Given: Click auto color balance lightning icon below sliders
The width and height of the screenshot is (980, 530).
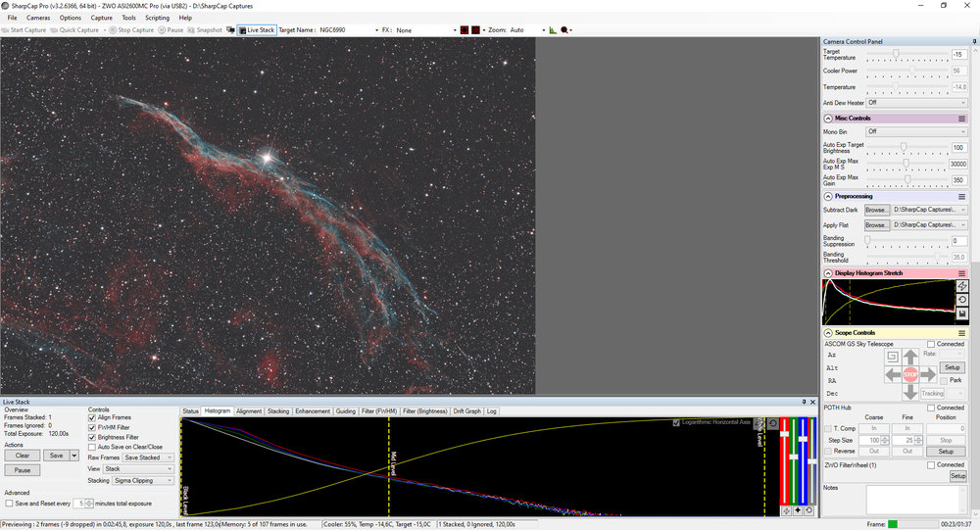Looking at the screenshot, I should pos(786,510).
